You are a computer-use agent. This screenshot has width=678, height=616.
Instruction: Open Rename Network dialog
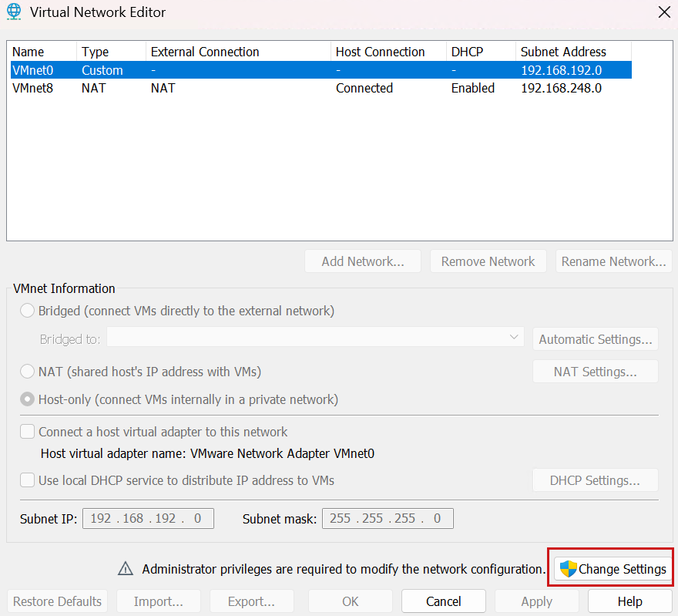pyautogui.click(x=613, y=261)
